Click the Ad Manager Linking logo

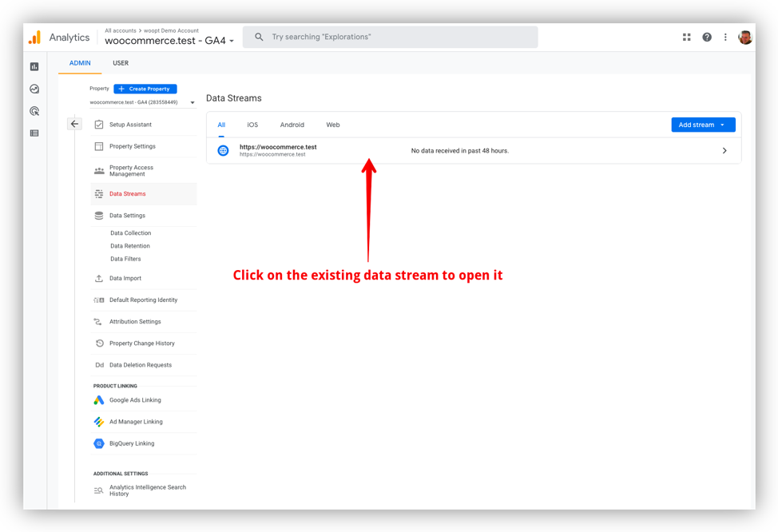99,422
